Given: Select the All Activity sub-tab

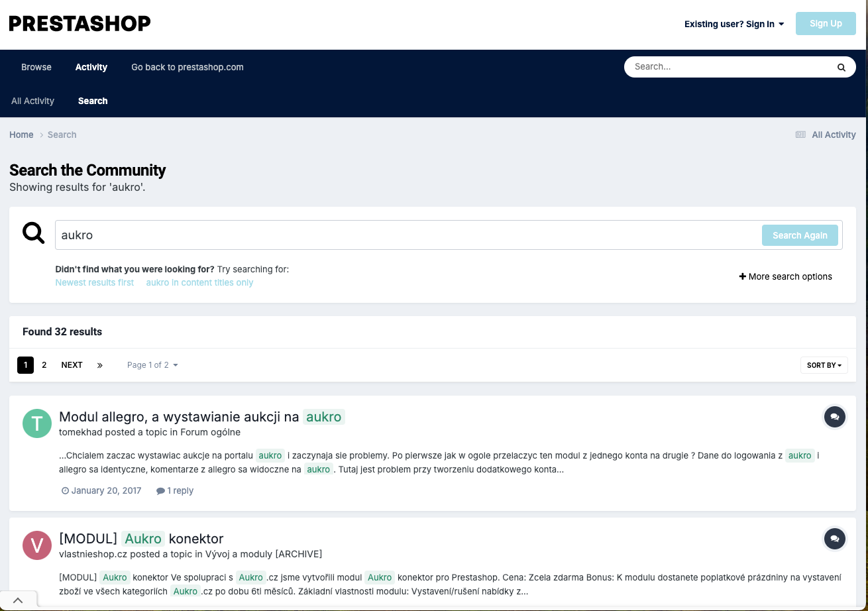Looking at the screenshot, I should (32, 101).
